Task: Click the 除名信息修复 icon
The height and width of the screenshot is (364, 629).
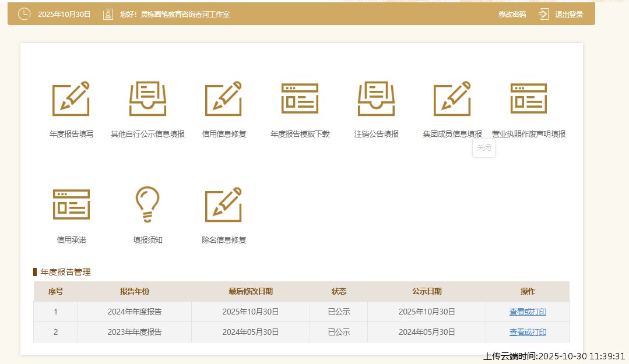Action: [x=223, y=204]
